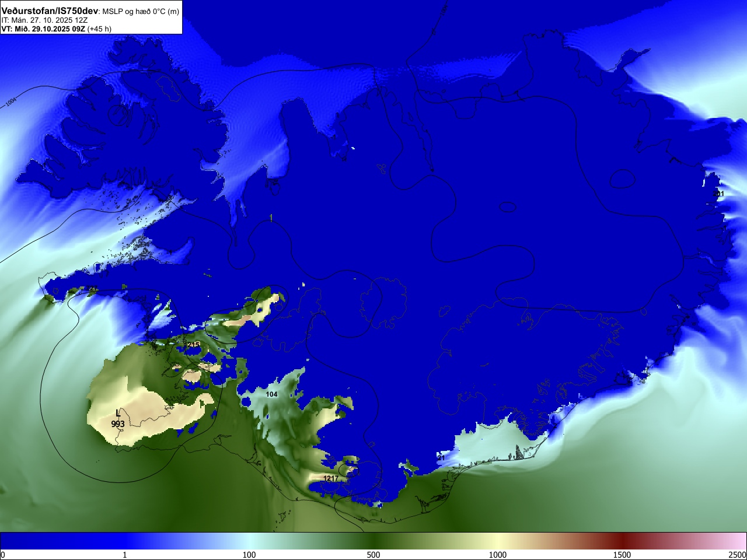Screen dimensions: 747x560
Task: Select the 'IT: Mán. 27. 10. 2025 12Z' line
Action: [x=44, y=20]
